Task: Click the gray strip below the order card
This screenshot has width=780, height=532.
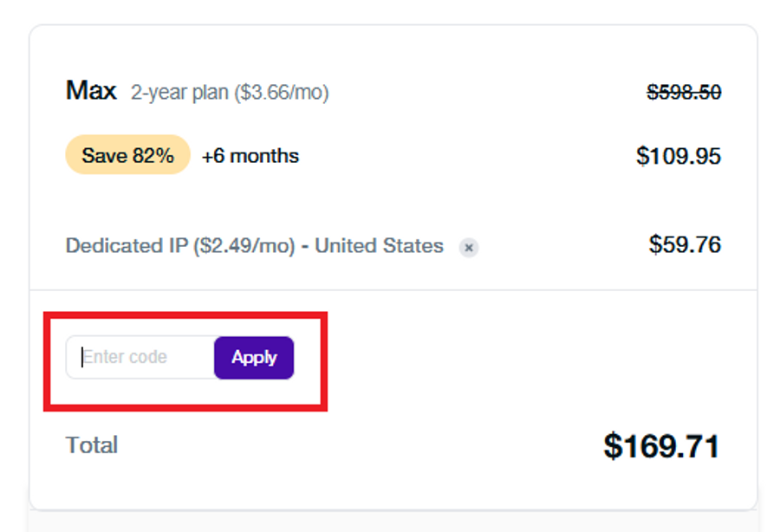Action: click(x=393, y=522)
